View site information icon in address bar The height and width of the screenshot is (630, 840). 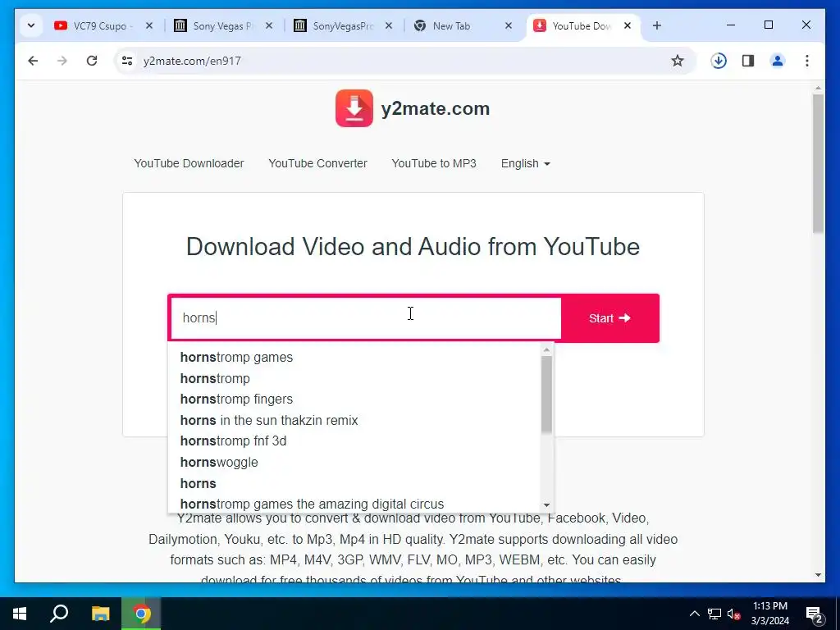127,61
